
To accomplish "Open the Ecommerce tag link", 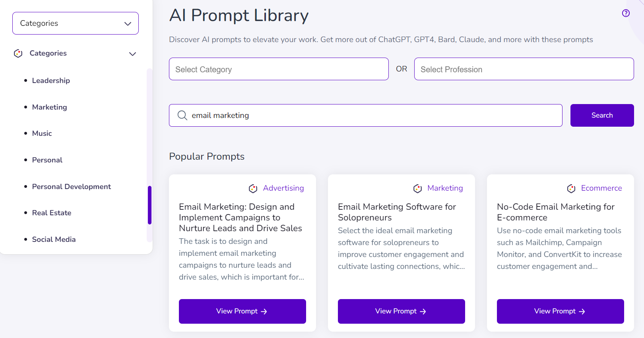I will click(601, 188).
